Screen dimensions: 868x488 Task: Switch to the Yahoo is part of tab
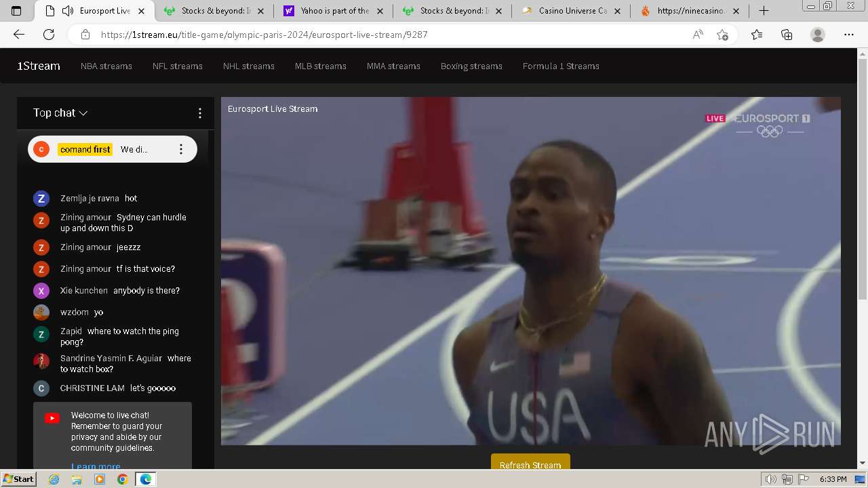click(334, 11)
